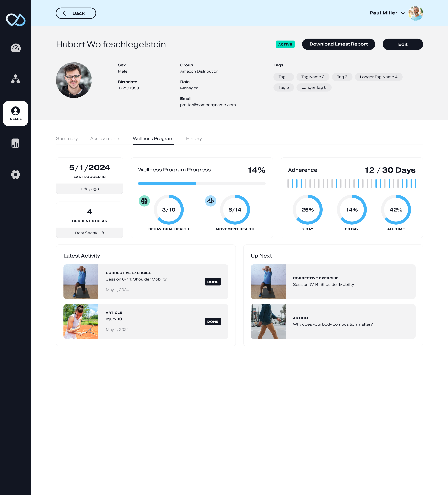This screenshot has width=448, height=495.
Task: Click the ACTIVE status badge
Action: pyautogui.click(x=285, y=44)
